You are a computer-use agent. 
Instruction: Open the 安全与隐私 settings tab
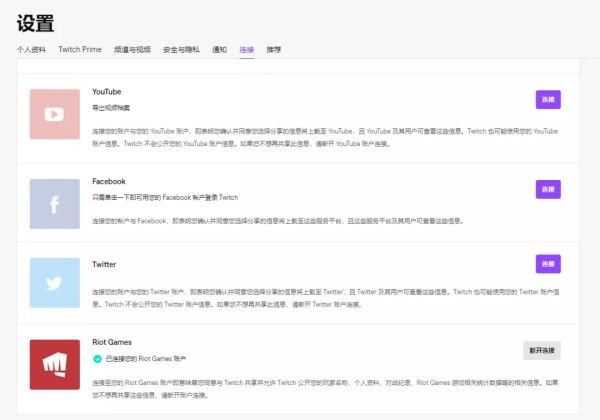181,49
